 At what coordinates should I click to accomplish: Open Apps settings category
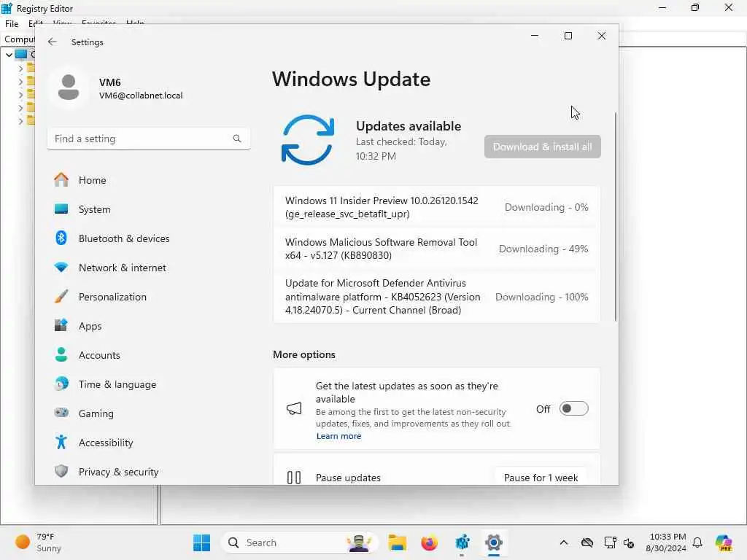[x=90, y=326]
